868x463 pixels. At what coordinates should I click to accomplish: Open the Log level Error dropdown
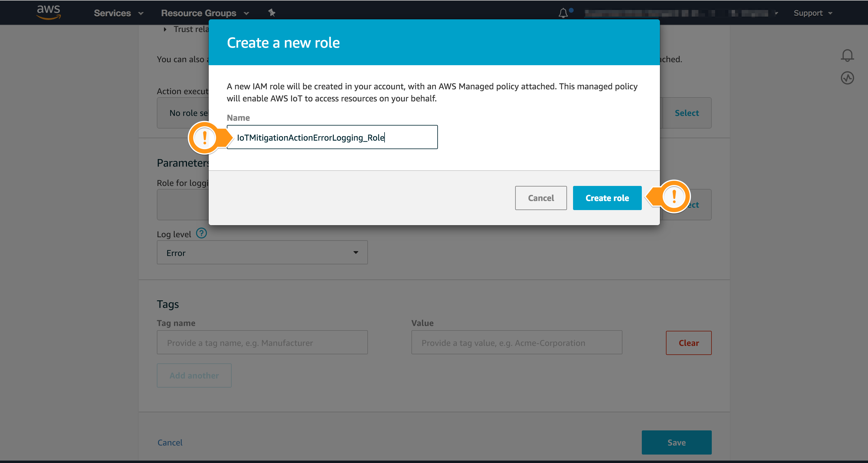[262, 253]
